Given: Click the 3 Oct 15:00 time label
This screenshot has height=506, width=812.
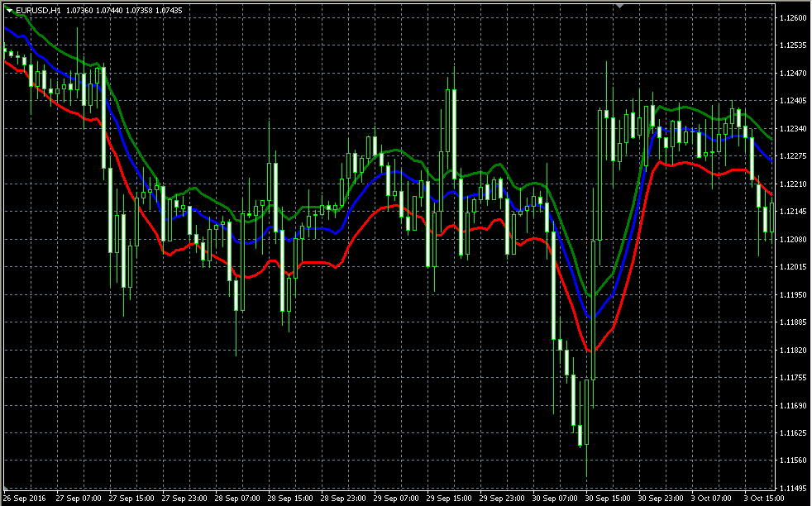Looking at the screenshot, I should (x=764, y=499).
